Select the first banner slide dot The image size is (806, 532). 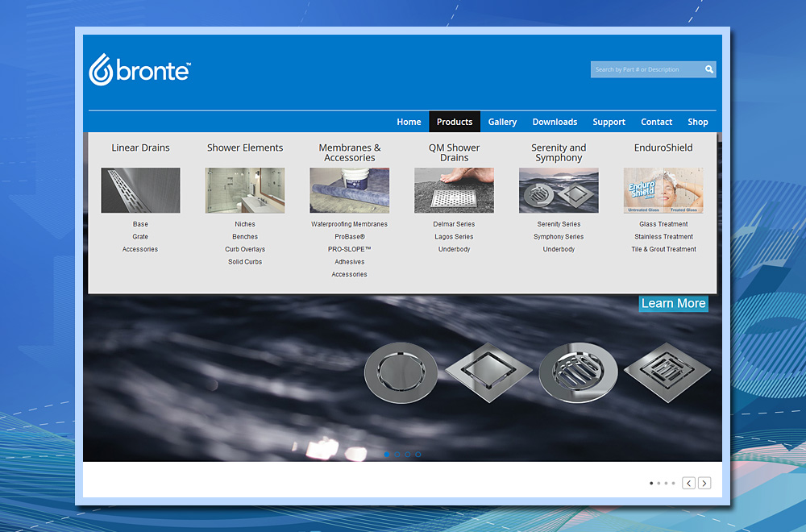(387, 455)
